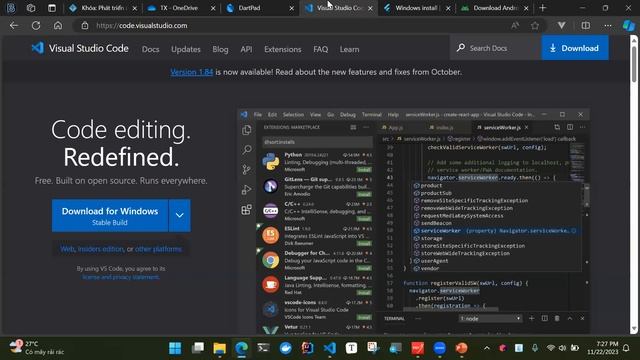Image resolution: width=640 pixels, height=360 pixels.
Task: Click the V extension icon in toolbar
Action: click(562, 25)
